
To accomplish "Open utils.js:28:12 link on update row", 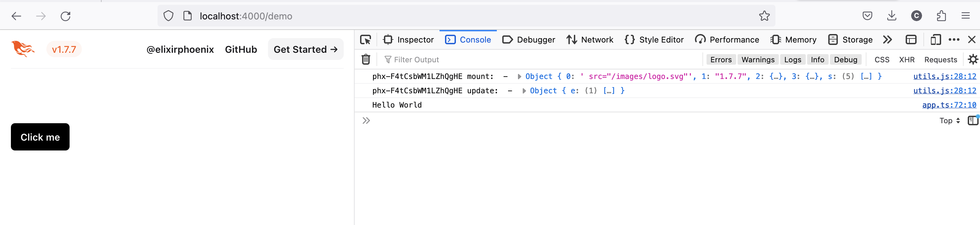I will (945, 91).
